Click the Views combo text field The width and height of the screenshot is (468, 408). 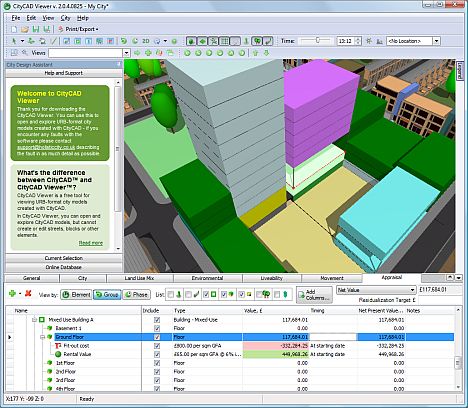click(86, 53)
